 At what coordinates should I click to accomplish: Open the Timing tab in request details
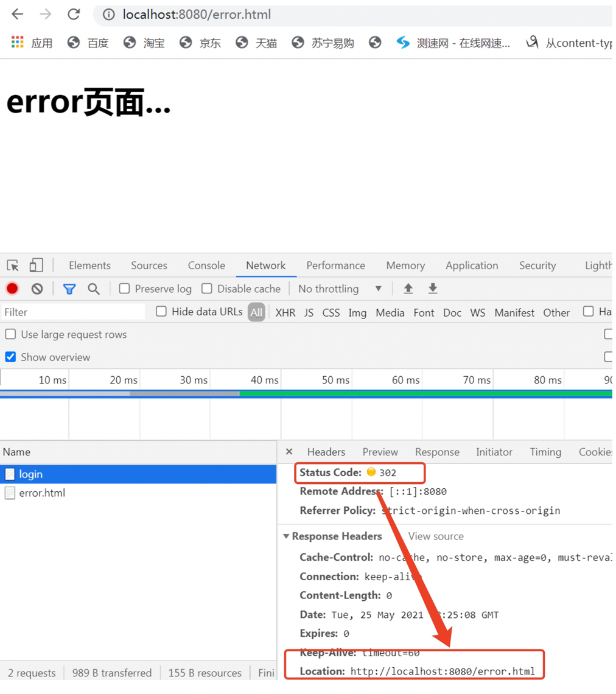(x=545, y=452)
